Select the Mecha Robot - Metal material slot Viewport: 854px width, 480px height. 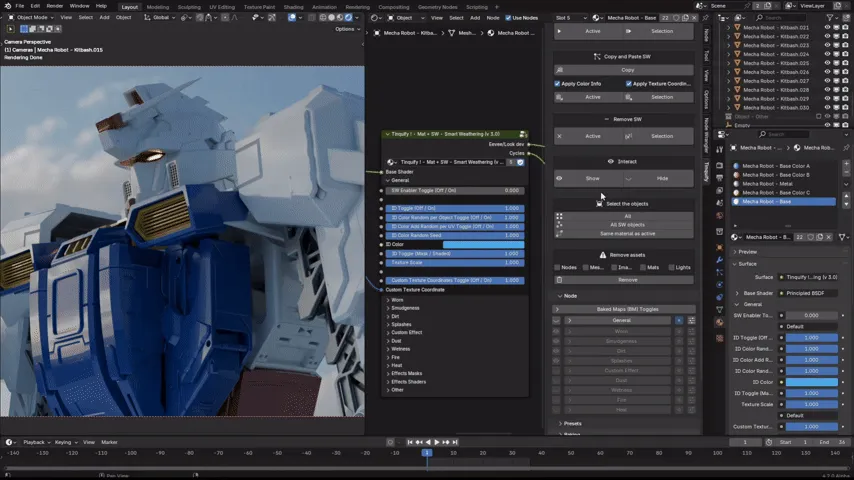(784, 184)
